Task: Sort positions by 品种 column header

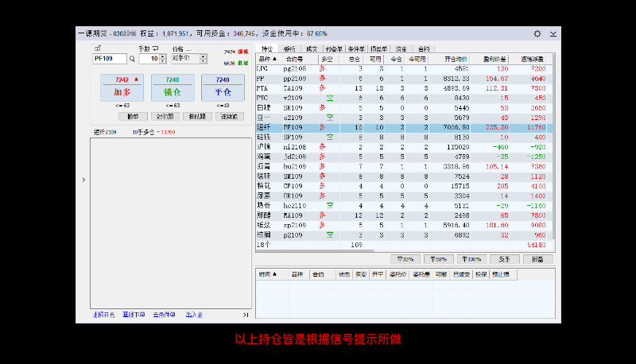Action: tap(267, 58)
